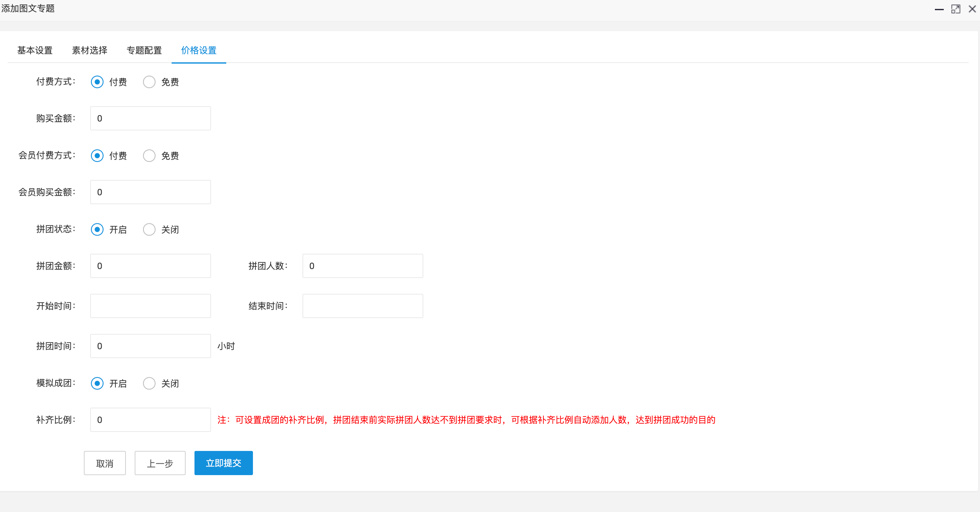Click the 拼团时间 hours input
Screen dimensions: 980x512
pyautogui.click(x=151, y=346)
